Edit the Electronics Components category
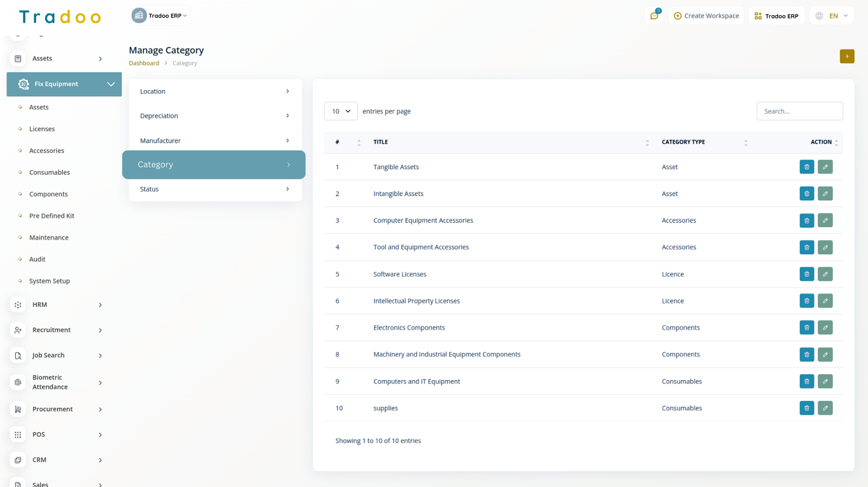 click(x=825, y=328)
